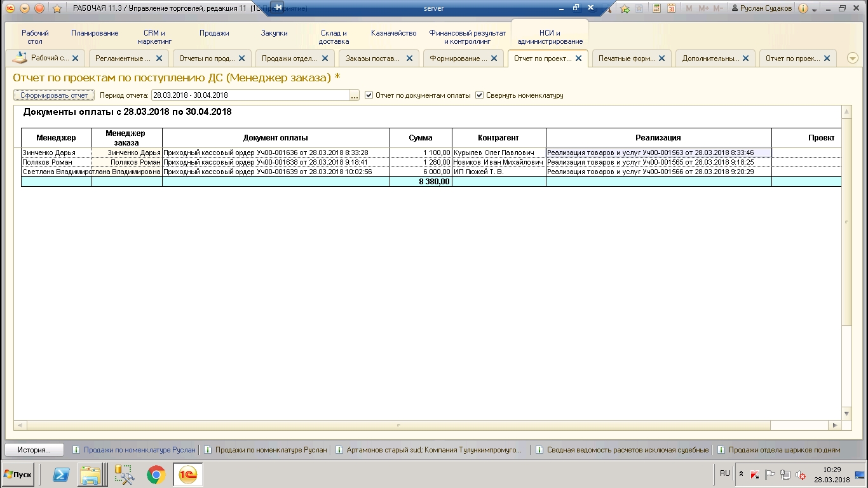Viewport: 868px width, 488px height.
Task: Click the favorites star icon near title
Action: click(x=57, y=8)
